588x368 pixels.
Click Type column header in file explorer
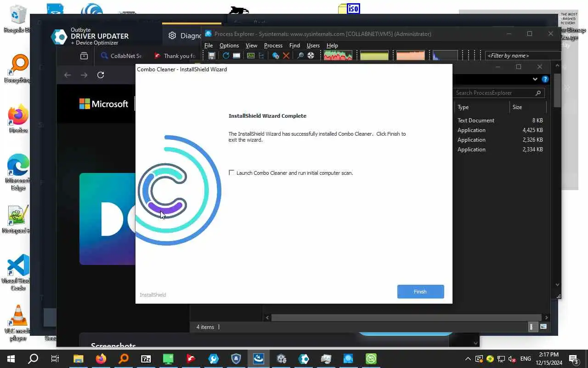click(x=481, y=107)
